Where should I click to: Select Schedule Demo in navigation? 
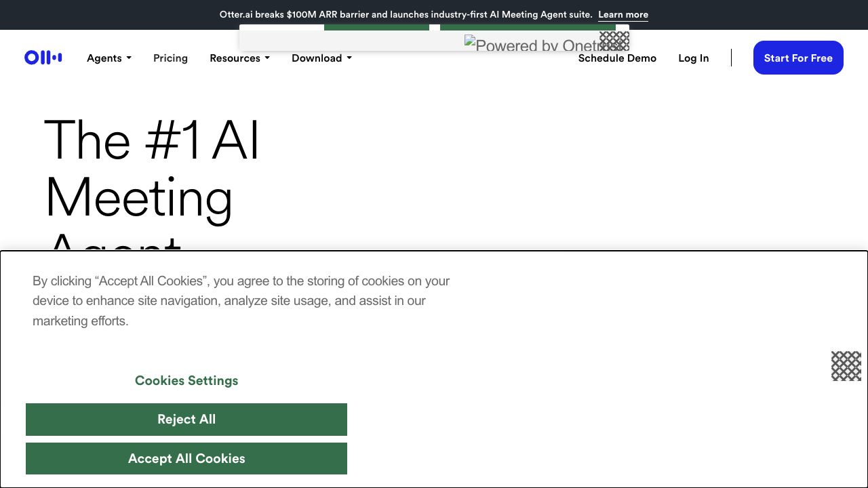(617, 58)
